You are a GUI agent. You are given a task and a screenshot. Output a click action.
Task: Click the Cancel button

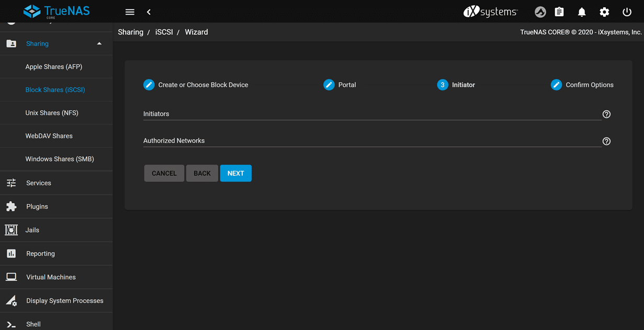click(x=164, y=173)
